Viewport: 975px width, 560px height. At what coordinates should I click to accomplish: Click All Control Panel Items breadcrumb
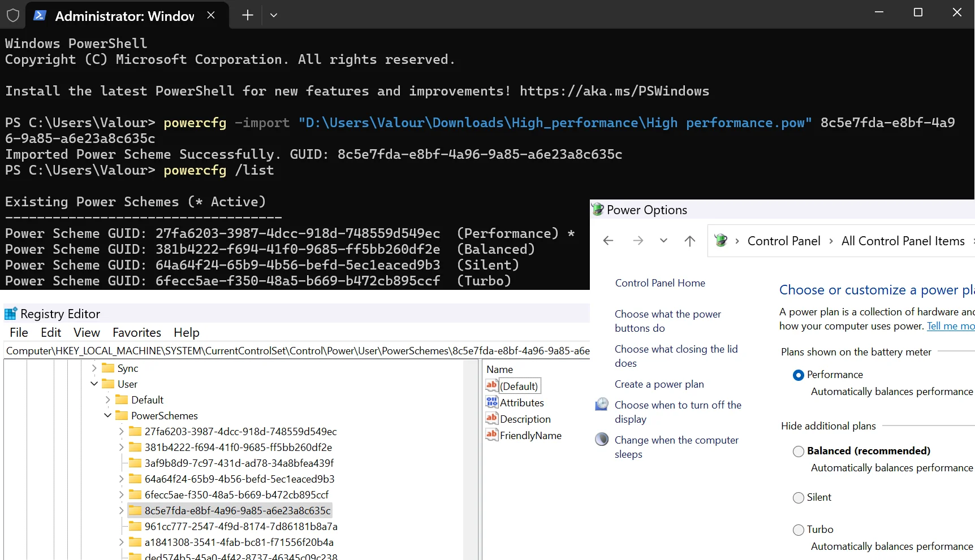pos(903,241)
